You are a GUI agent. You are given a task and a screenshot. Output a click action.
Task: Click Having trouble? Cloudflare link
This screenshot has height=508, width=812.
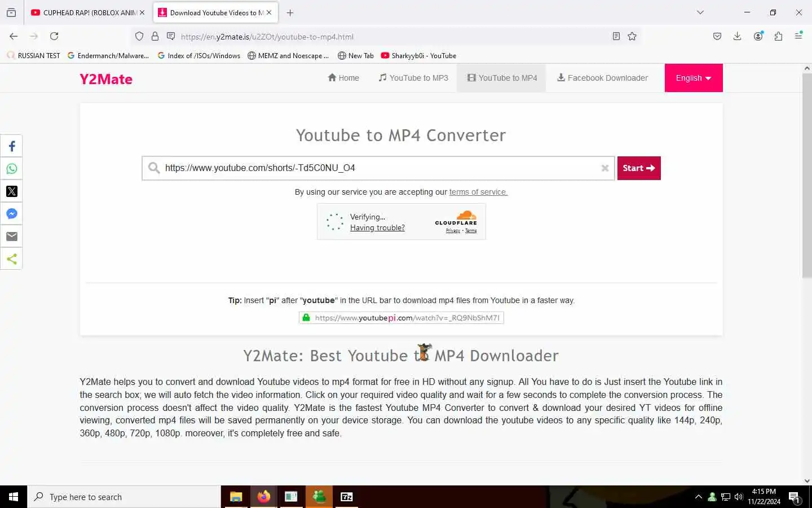tap(377, 227)
